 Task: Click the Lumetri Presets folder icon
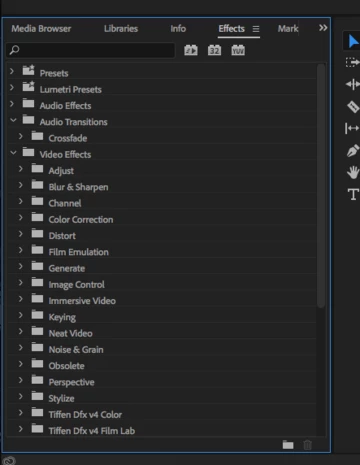pos(29,87)
